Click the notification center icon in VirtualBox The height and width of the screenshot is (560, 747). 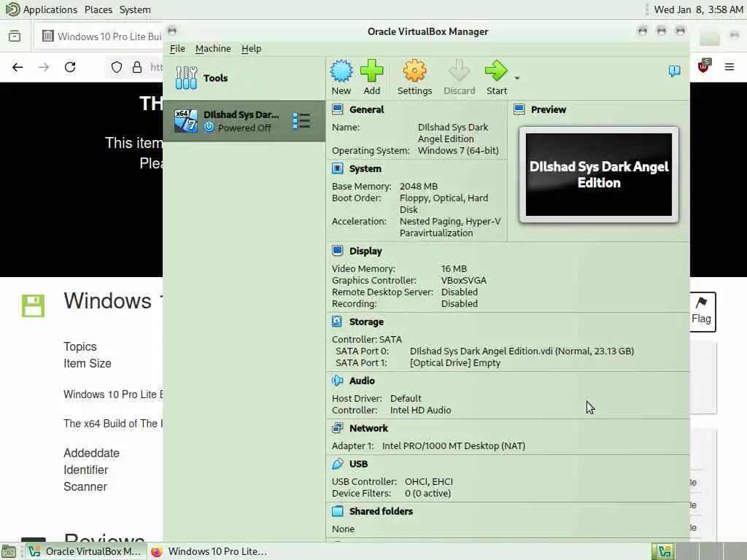[674, 71]
